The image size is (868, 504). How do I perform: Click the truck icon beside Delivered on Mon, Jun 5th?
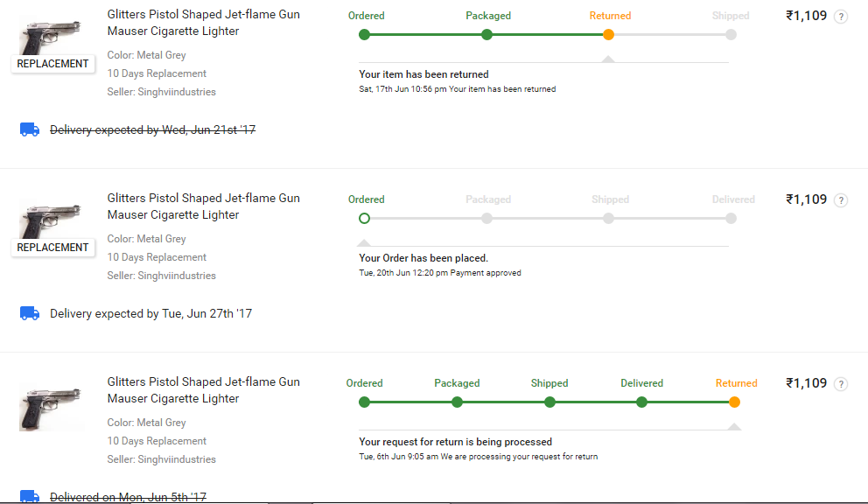pos(30,496)
